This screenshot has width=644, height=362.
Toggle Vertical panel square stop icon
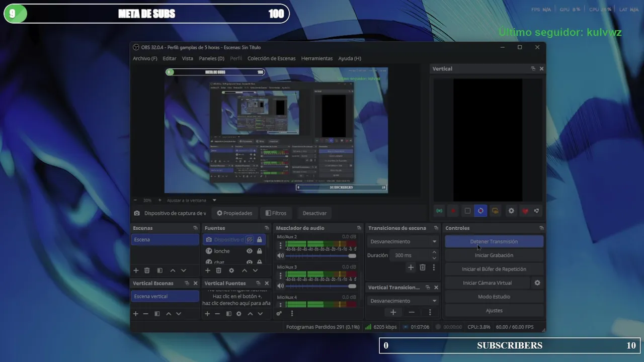(x=467, y=211)
